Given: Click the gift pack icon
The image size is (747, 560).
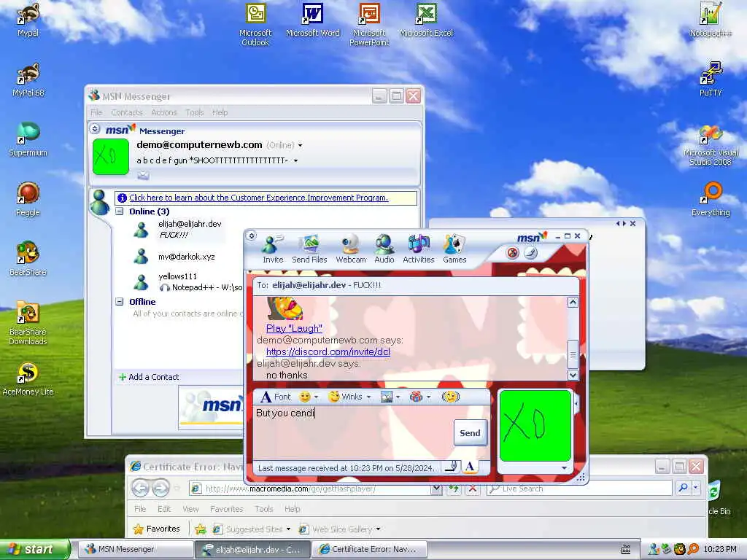Looking at the screenshot, I should coord(416,397).
